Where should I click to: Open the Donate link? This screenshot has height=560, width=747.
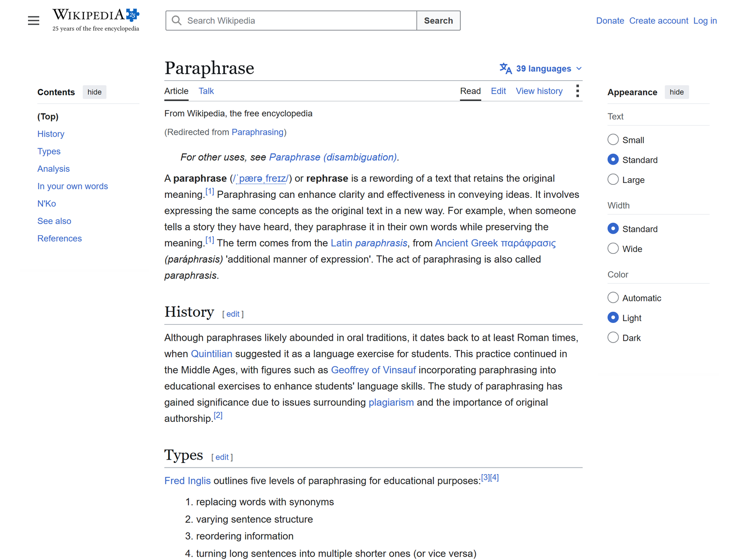pyautogui.click(x=610, y=21)
